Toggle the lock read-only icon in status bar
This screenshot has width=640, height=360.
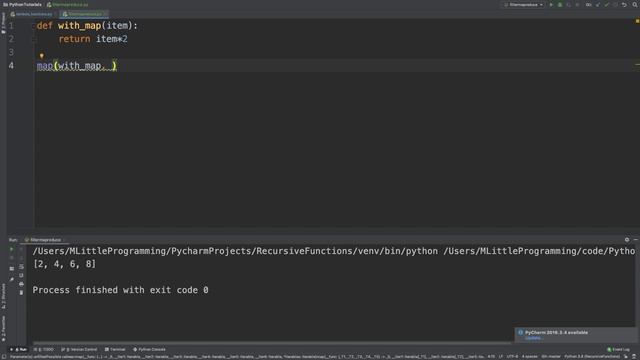pyautogui.click(x=626, y=356)
